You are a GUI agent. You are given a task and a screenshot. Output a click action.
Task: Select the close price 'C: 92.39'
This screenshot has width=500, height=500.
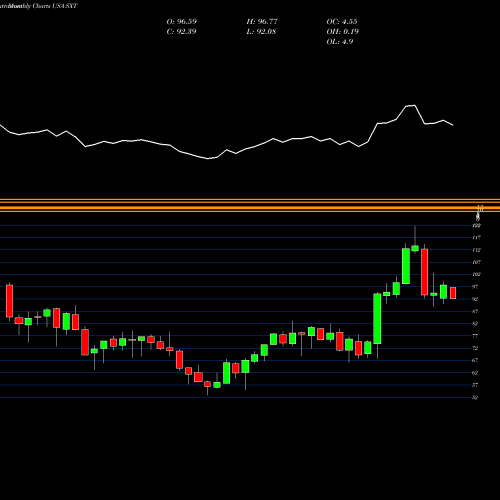pos(181,32)
